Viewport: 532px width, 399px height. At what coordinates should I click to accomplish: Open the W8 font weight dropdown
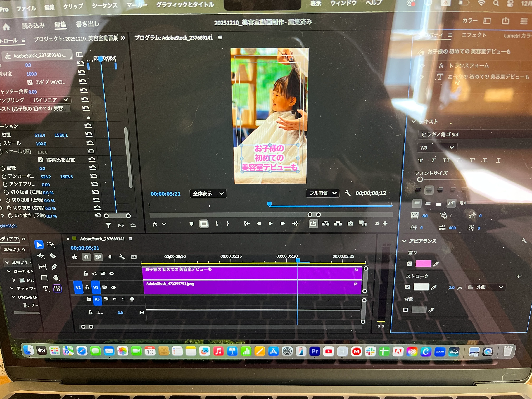pos(437,147)
